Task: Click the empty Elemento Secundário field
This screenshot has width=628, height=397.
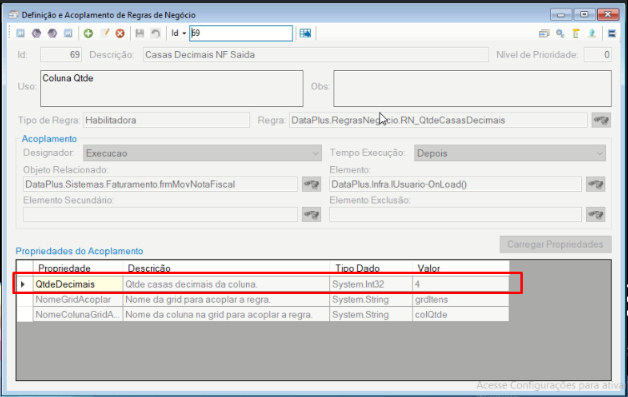Action: click(x=160, y=214)
